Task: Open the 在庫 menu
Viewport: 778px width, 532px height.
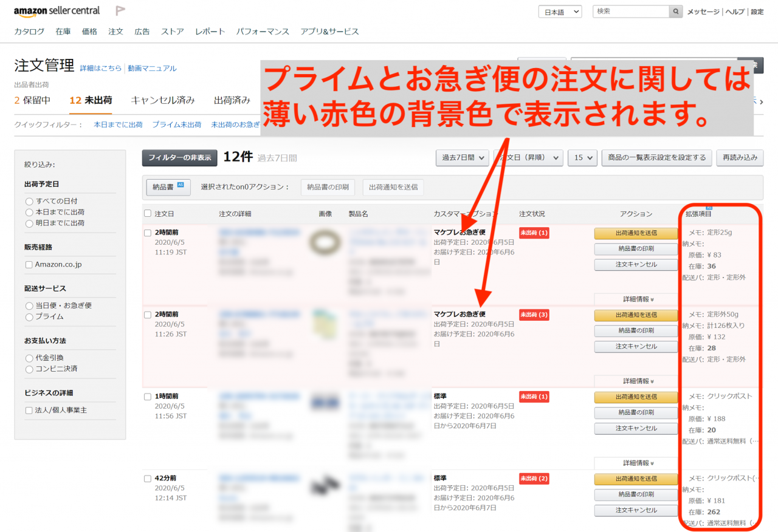Action: pyautogui.click(x=63, y=32)
